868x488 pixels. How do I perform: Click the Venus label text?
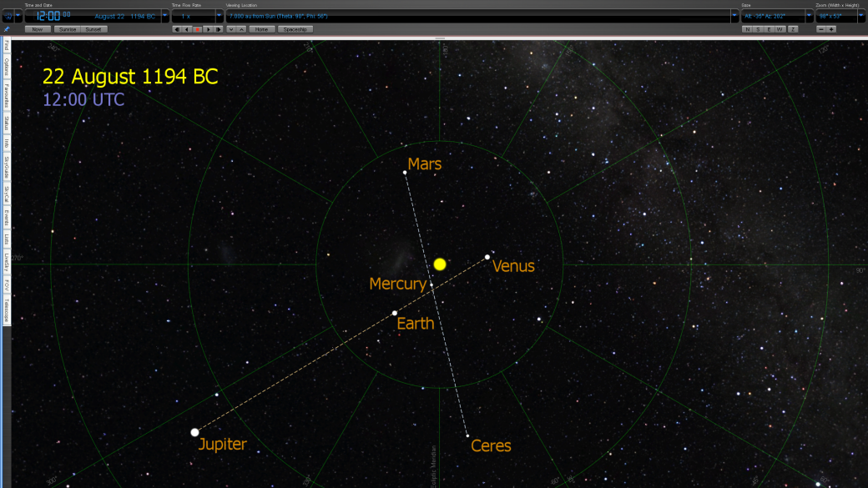point(513,266)
